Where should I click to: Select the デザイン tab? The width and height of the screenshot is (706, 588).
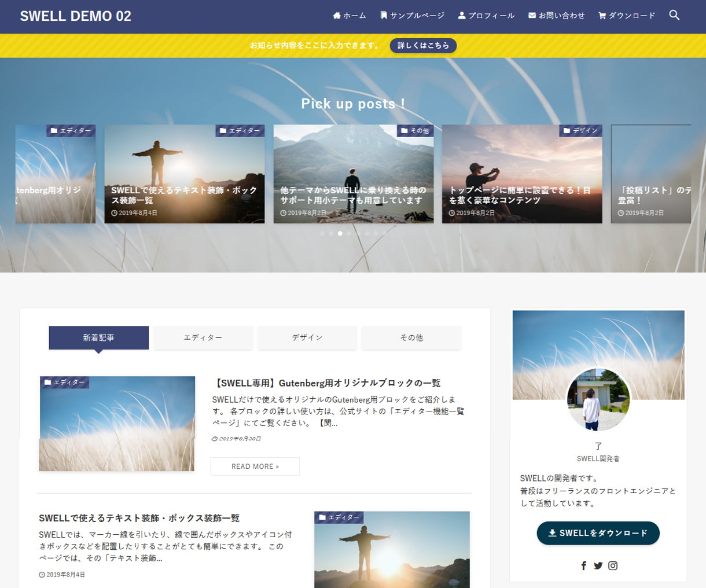point(307,337)
